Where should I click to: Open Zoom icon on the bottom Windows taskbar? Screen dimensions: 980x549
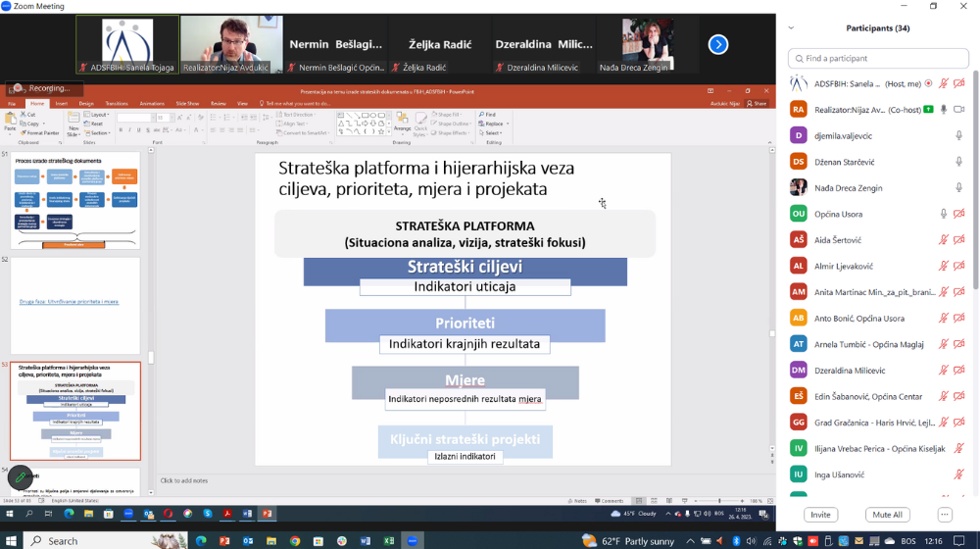[412, 541]
